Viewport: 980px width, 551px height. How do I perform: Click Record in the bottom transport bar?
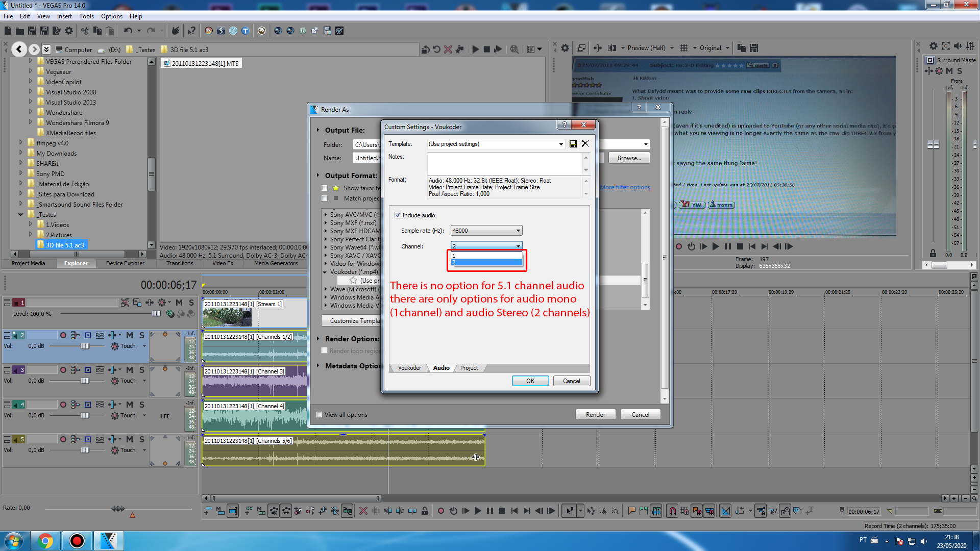pos(441,511)
